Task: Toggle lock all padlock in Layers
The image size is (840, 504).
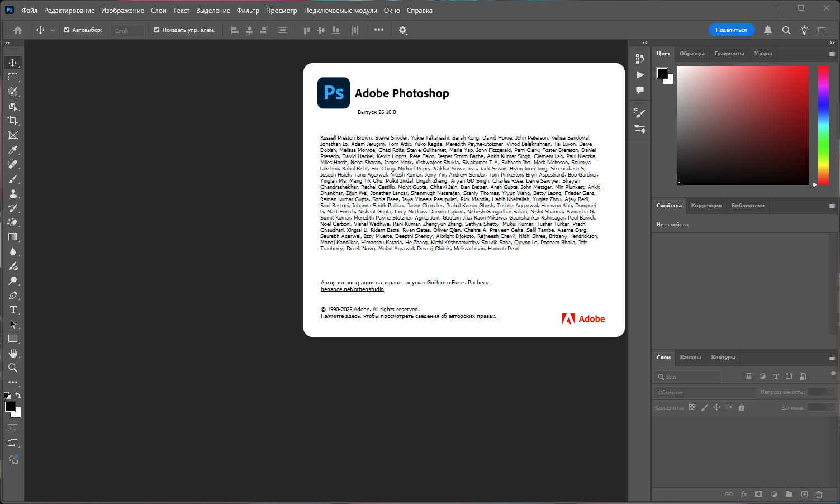Action: click(x=742, y=407)
